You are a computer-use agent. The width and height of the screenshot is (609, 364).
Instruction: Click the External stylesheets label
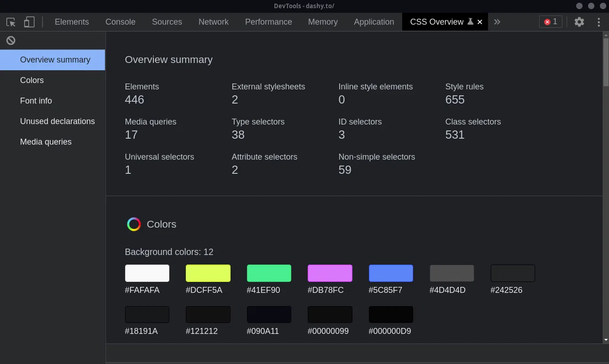(x=268, y=87)
